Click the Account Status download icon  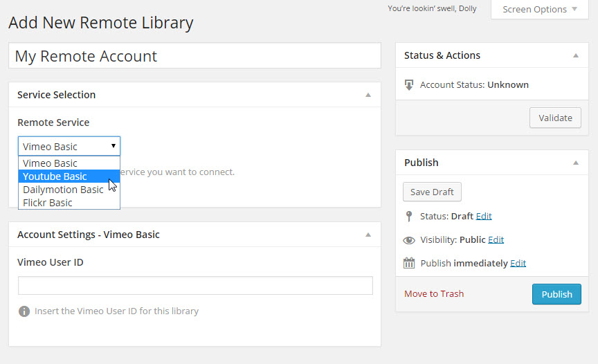(409, 85)
